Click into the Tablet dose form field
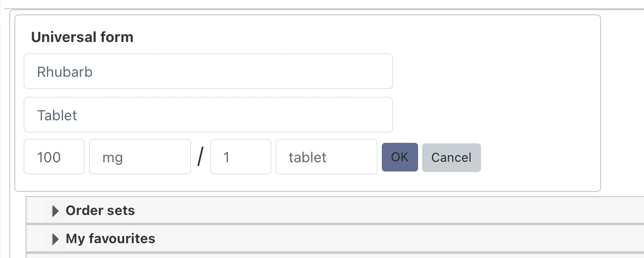644x258 pixels. pos(208,115)
